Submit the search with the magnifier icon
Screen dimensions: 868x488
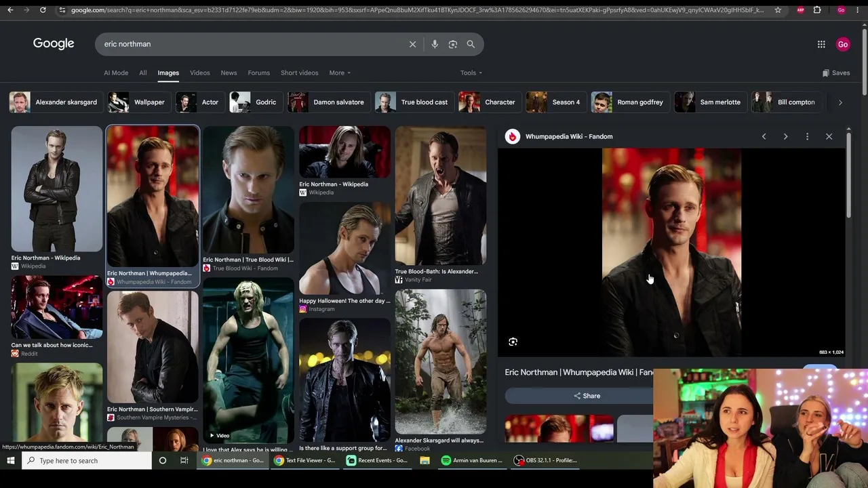(471, 44)
